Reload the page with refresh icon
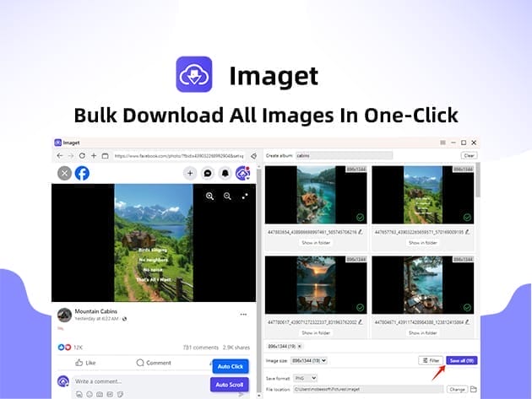The width and height of the screenshot is (532, 399). click(81, 156)
